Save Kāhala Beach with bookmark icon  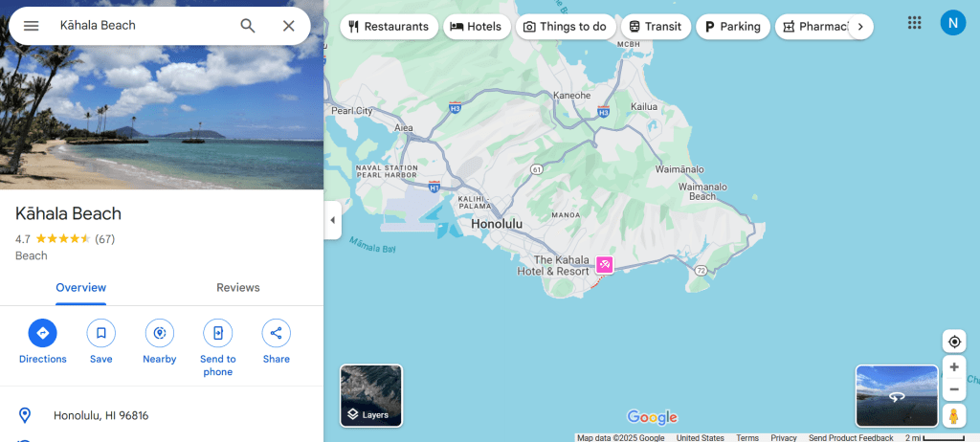point(101,333)
